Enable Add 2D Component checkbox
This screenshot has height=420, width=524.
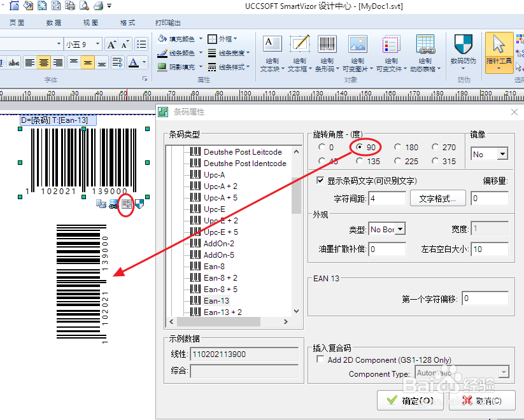(x=320, y=359)
